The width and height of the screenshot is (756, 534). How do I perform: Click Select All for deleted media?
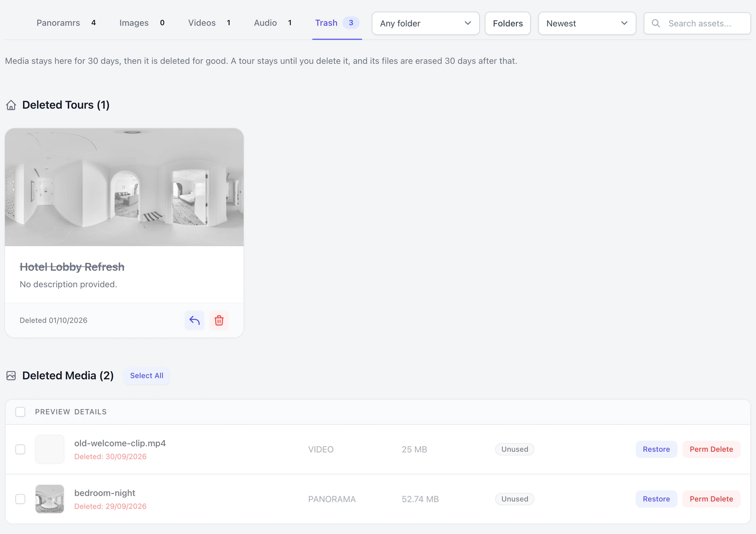146,376
